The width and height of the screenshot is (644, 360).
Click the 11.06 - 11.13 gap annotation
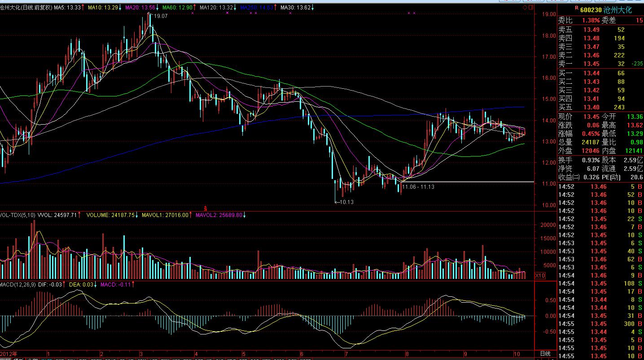click(418, 187)
